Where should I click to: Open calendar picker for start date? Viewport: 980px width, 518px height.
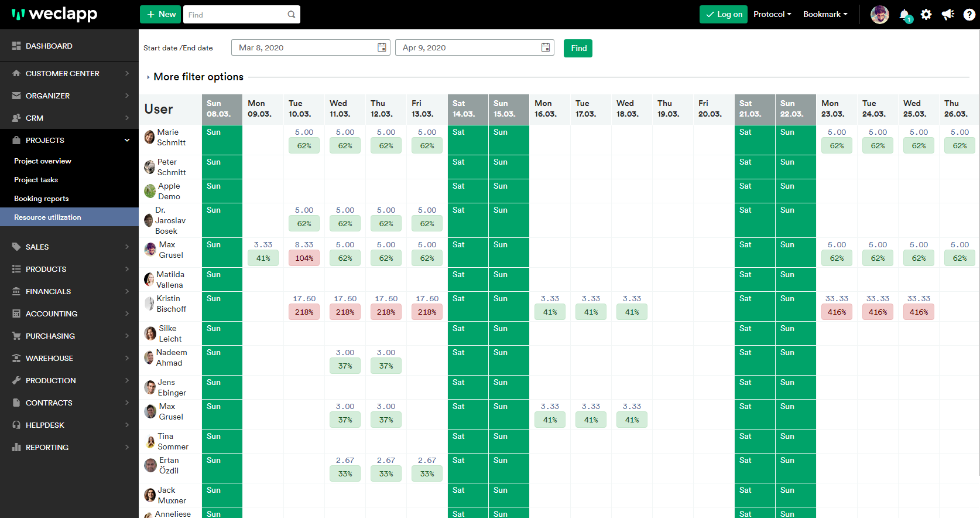382,47
